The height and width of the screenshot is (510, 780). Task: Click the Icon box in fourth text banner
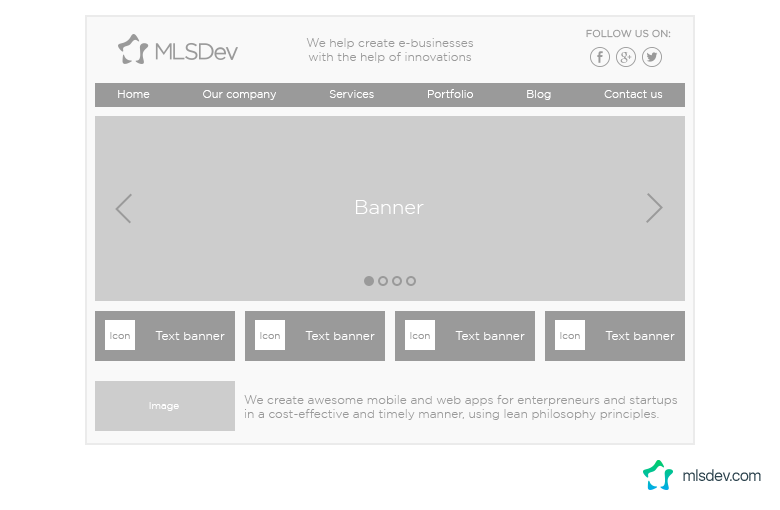(570, 335)
